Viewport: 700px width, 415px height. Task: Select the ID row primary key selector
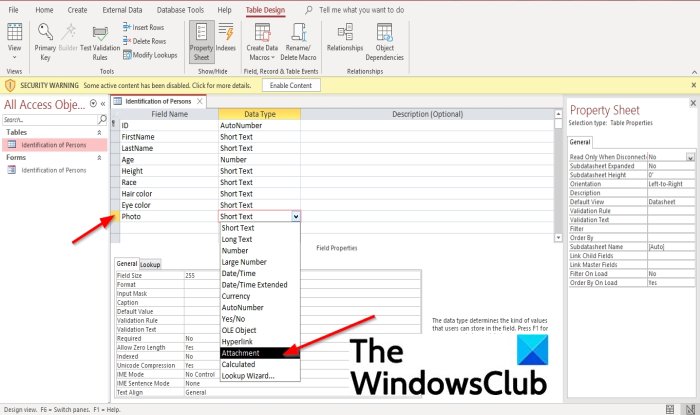click(115, 125)
